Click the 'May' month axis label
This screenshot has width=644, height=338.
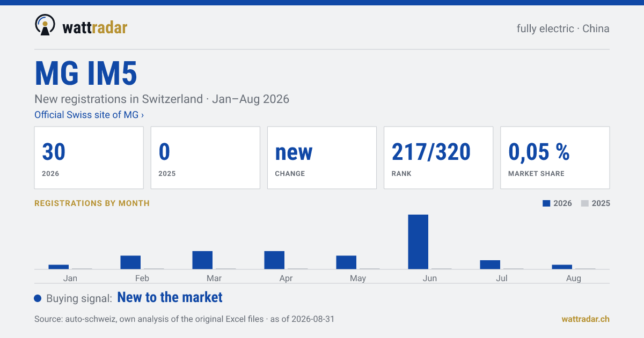pyautogui.click(x=358, y=278)
